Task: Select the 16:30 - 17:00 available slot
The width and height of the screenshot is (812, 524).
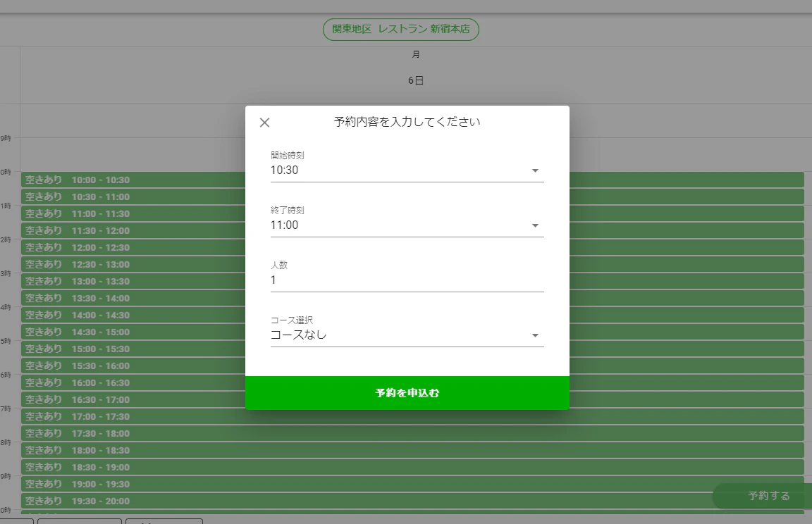Action: [412, 399]
